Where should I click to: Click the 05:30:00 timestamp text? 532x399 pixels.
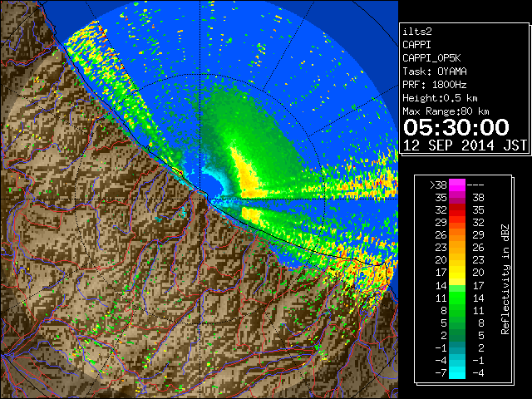(x=456, y=127)
